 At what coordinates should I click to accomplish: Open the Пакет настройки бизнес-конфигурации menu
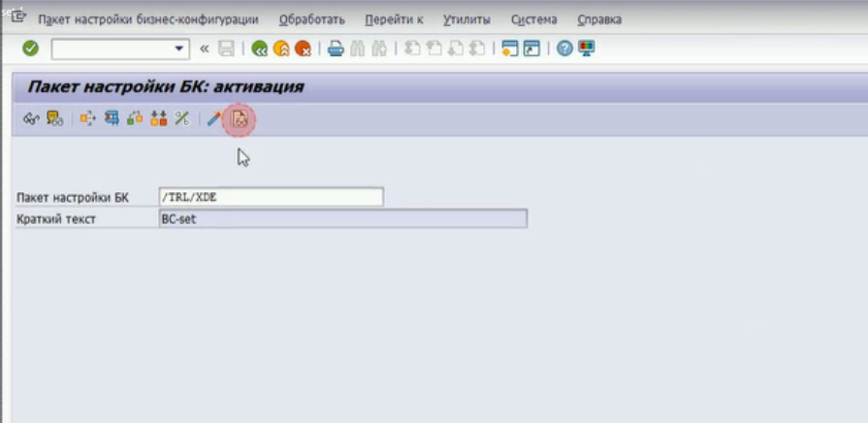tap(148, 19)
